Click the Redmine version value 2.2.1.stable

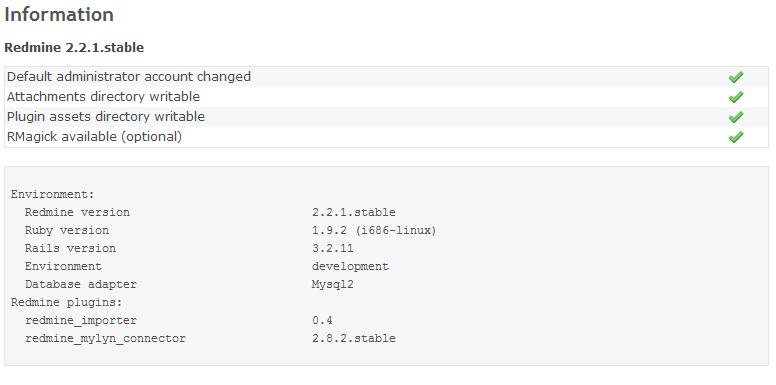click(353, 212)
